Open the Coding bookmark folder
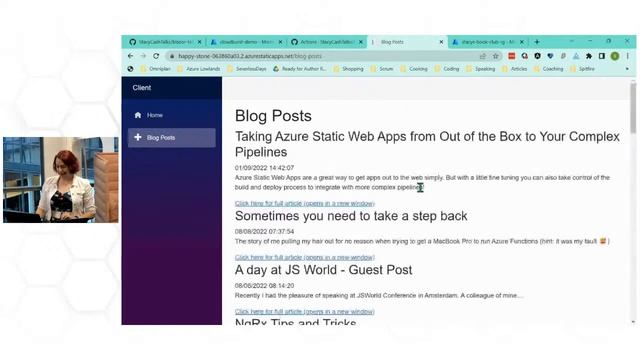 (447, 69)
